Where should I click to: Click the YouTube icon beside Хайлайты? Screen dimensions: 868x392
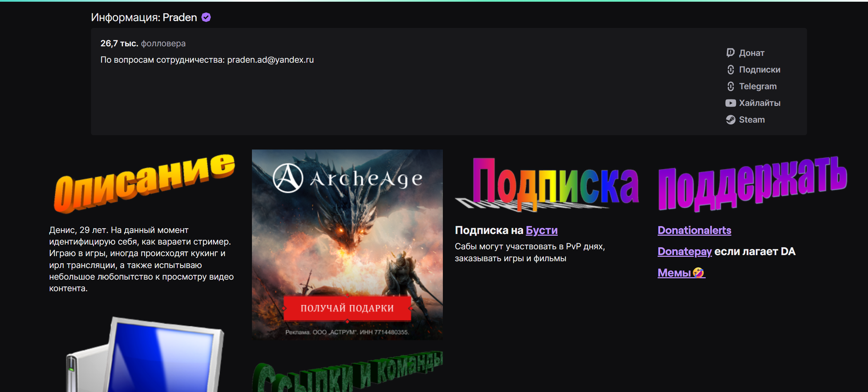[730, 103]
